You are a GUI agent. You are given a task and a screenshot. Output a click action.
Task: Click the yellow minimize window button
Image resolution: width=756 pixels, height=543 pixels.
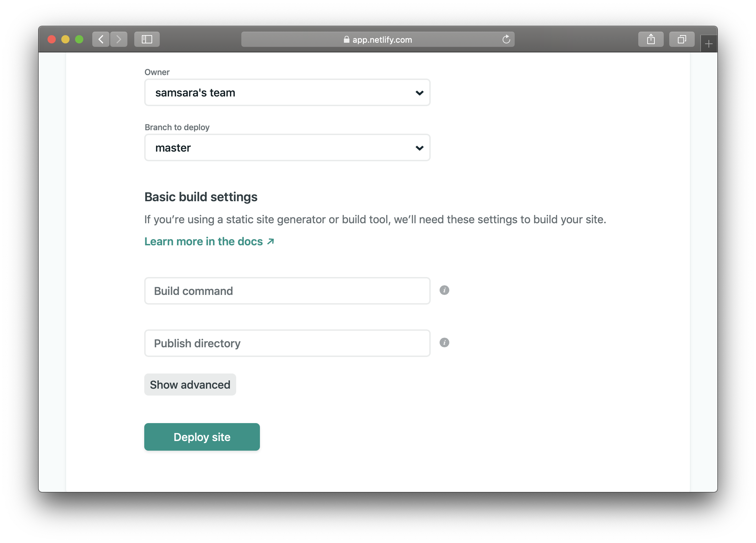[65, 39]
